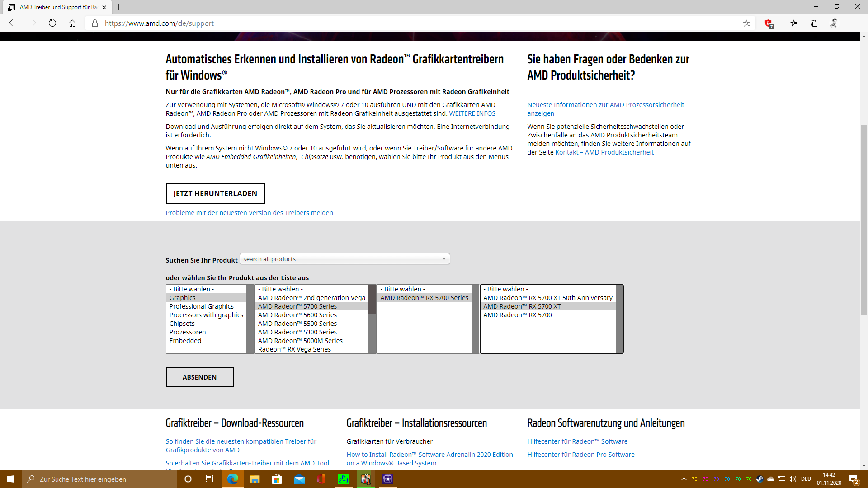Click the ABSENDEN button
The width and height of the screenshot is (868, 488).
pos(199,377)
